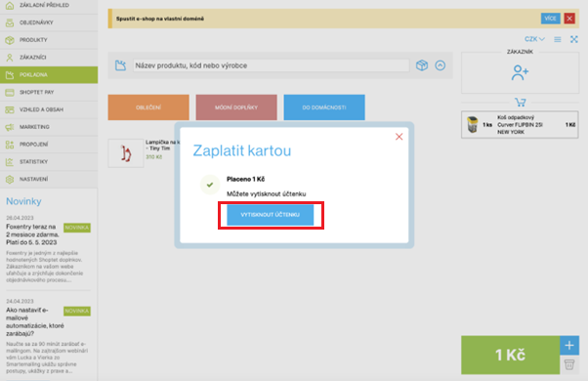Screen dimensions: 588x381
Task: Click the gear icon beside Nastavení
Action: pyautogui.click(x=10, y=179)
